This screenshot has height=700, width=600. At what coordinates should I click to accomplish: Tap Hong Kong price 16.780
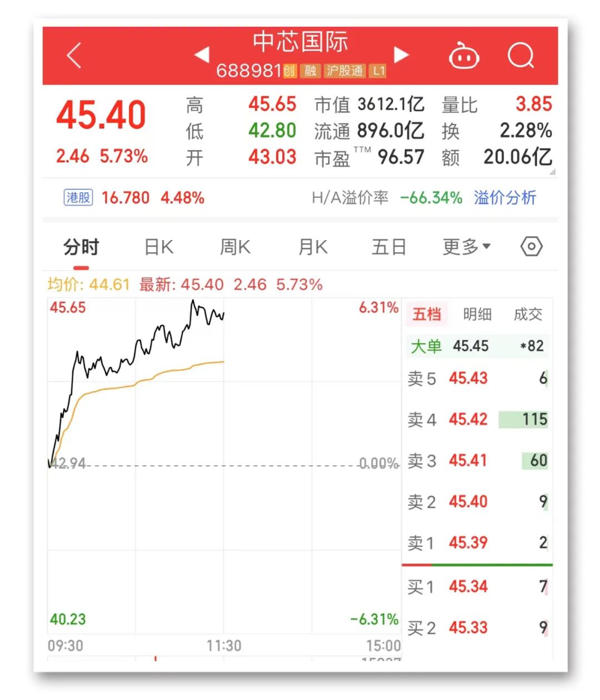point(126,198)
